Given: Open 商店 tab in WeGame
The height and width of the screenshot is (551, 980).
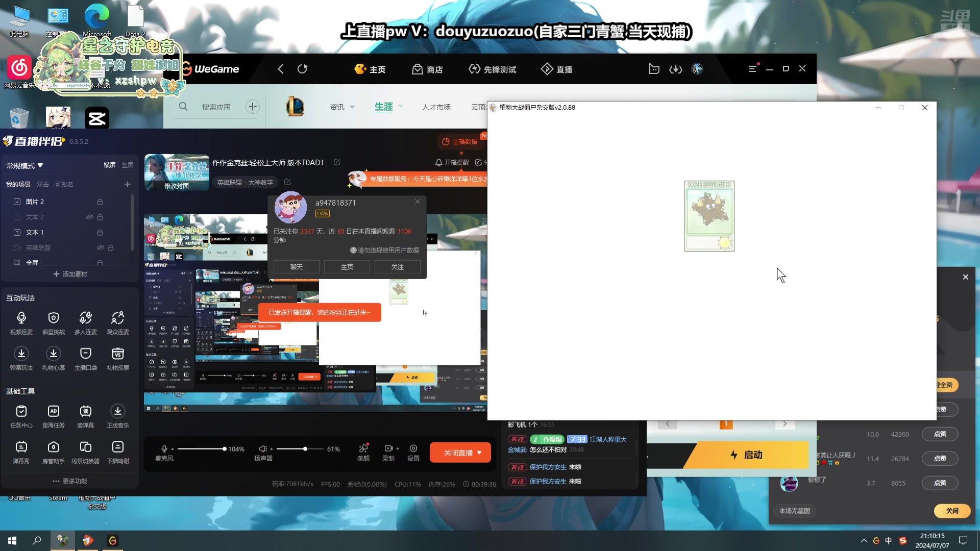Looking at the screenshot, I should (x=428, y=69).
